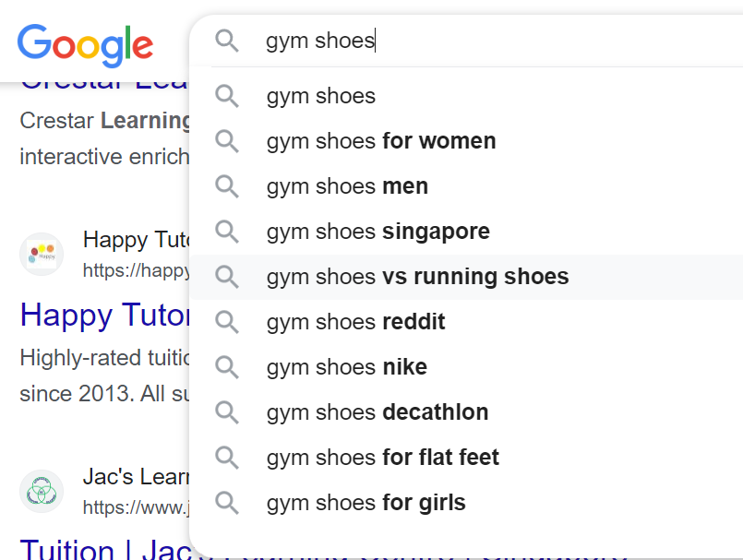Click the search icon beside "gym shoes men"

pyautogui.click(x=226, y=186)
